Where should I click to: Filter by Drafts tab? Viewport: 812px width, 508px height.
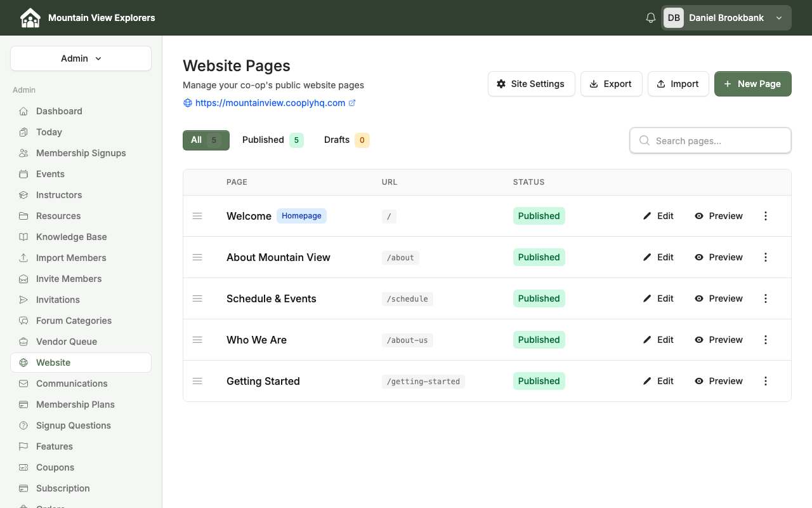tap(346, 140)
